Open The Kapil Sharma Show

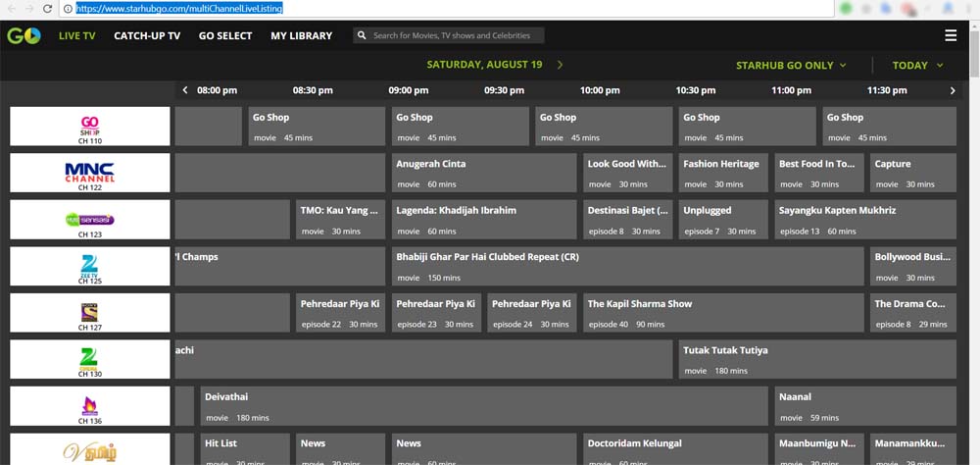(x=724, y=313)
